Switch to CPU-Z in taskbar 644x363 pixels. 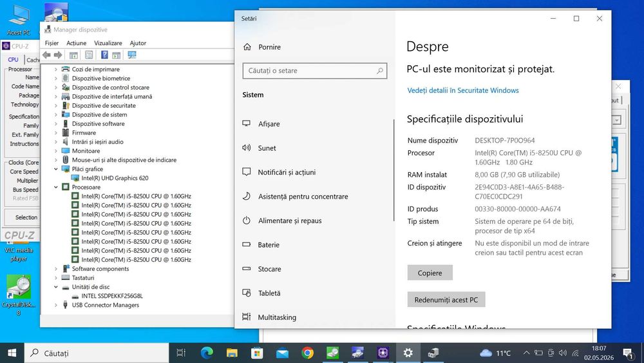(x=383, y=353)
